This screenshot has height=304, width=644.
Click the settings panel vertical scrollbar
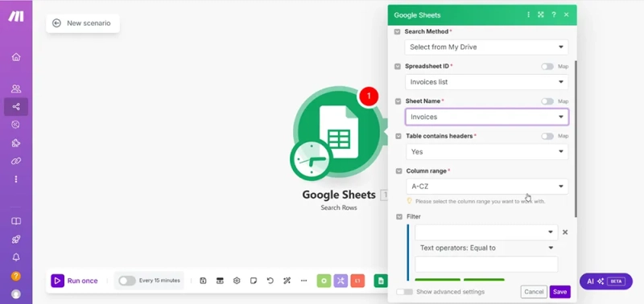576,139
